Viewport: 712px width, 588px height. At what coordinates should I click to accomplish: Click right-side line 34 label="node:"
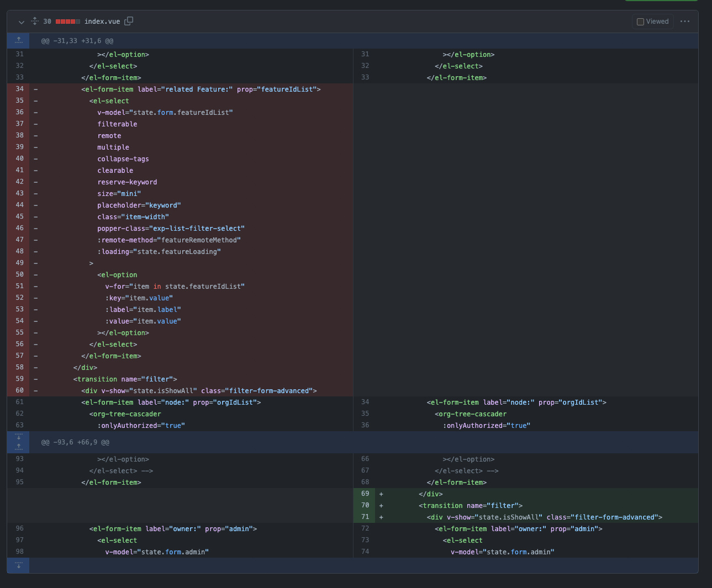[516, 402]
